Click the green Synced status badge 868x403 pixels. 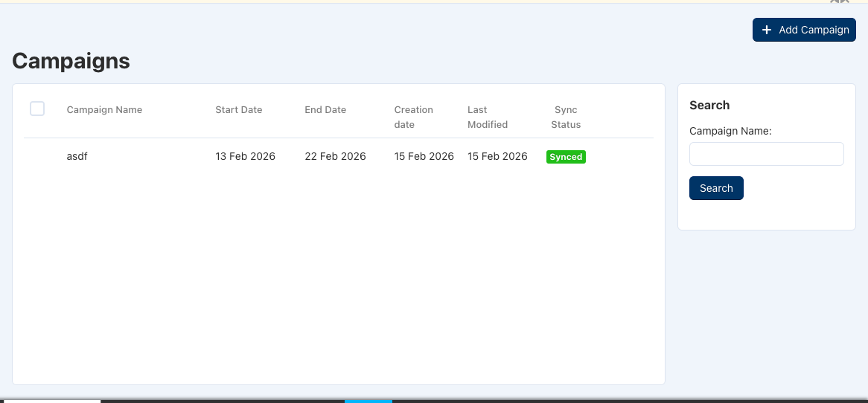click(566, 157)
